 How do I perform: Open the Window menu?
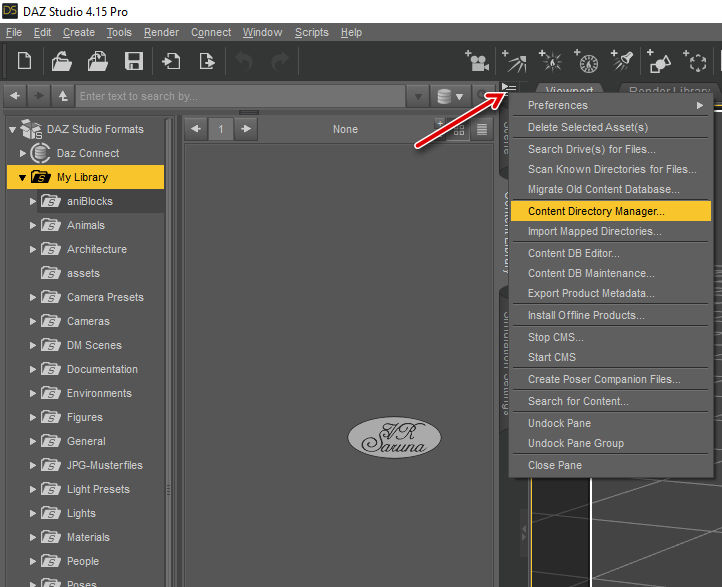click(262, 32)
